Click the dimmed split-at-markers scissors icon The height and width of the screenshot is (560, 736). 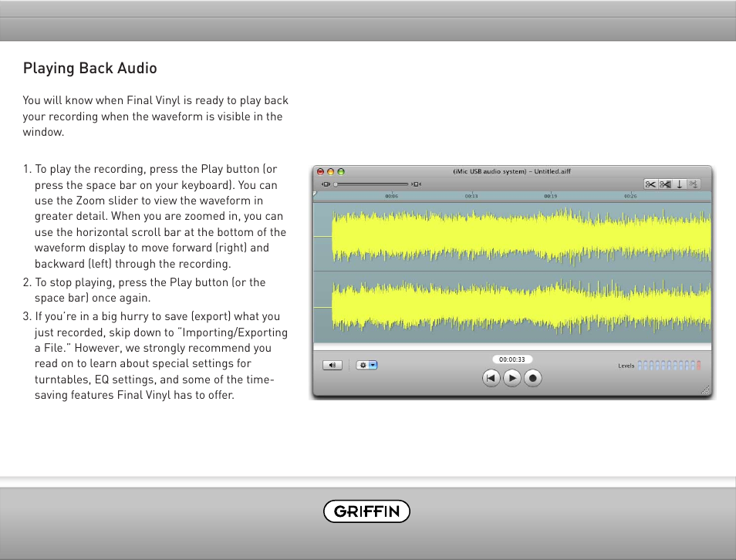tap(694, 184)
